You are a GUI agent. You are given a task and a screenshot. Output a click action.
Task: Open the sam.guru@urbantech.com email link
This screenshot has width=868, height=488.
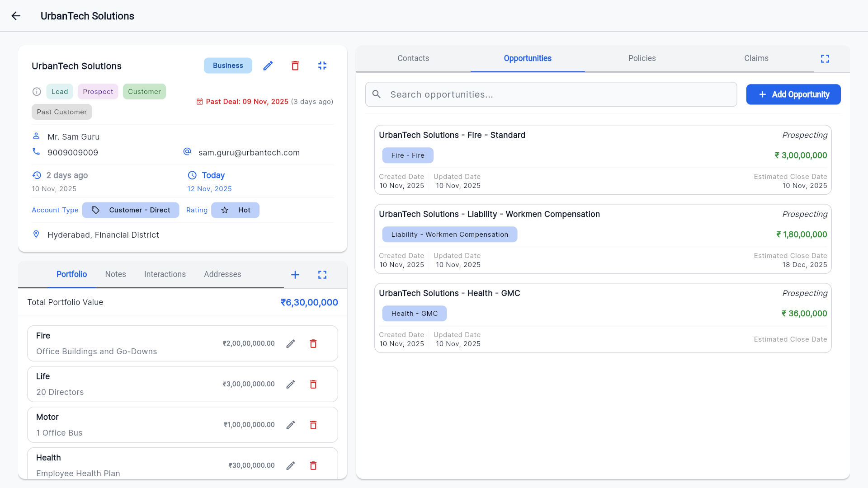point(249,152)
